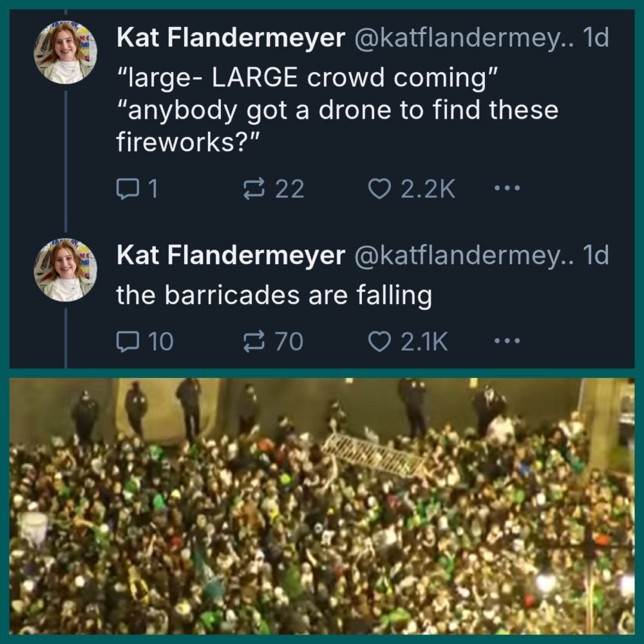Image resolution: width=644 pixels, height=644 pixels.
Task: Select the @katflandermey handle on the second tweet
Action: pyautogui.click(x=462, y=256)
